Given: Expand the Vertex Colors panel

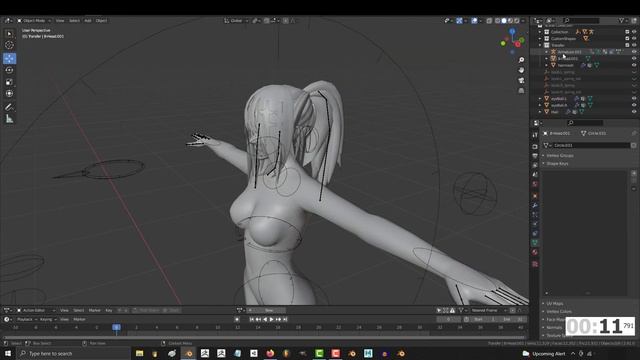Looking at the screenshot, I should tap(559, 311).
